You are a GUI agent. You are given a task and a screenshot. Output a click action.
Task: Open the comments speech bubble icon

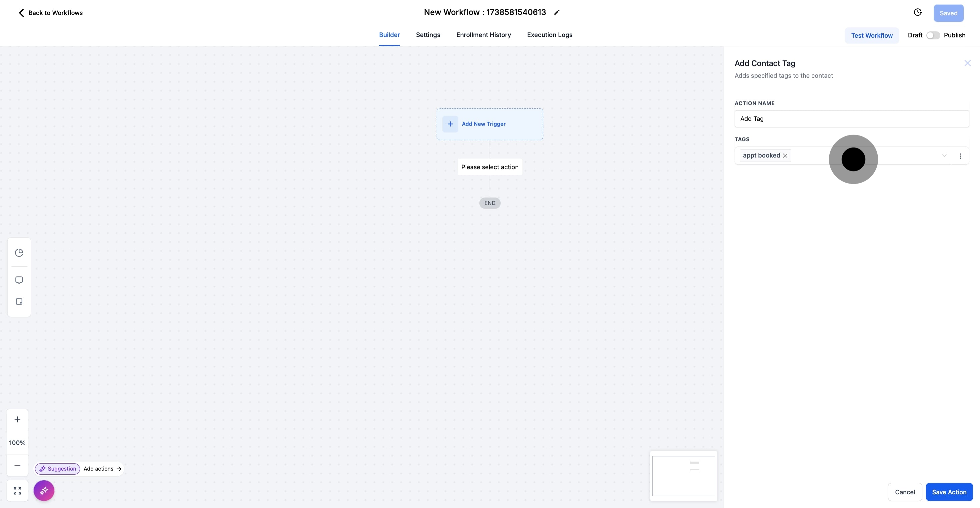(19, 280)
